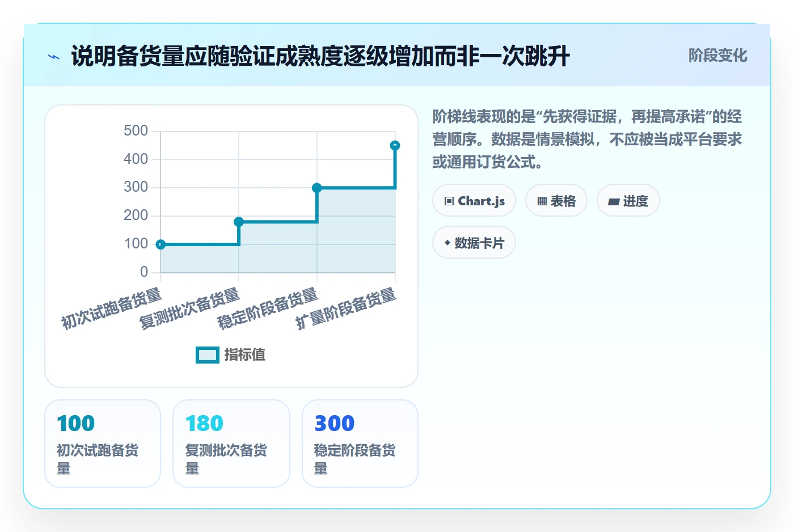Click the 200 y-axis value
This screenshot has height=532, width=794.
[x=136, y=216]
